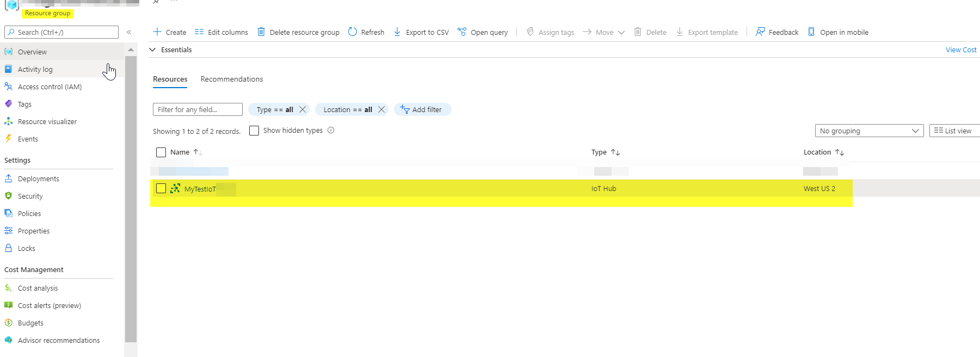Open the Location == all filter

click(348, 109)
